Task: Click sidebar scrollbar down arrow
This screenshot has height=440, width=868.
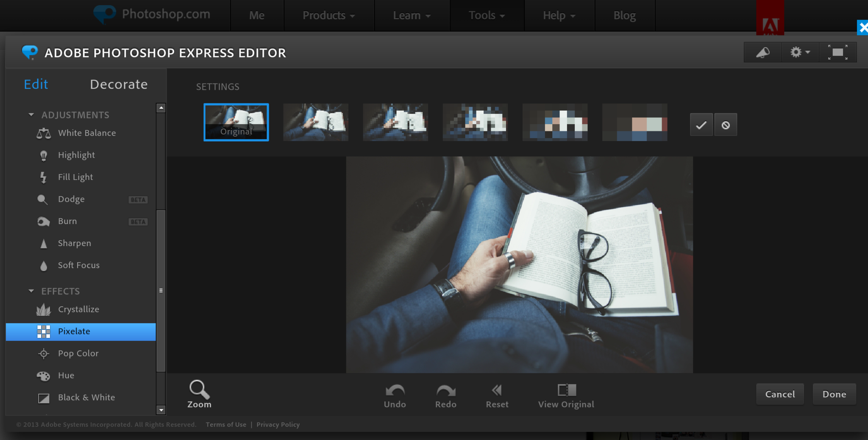Action: 161,410
